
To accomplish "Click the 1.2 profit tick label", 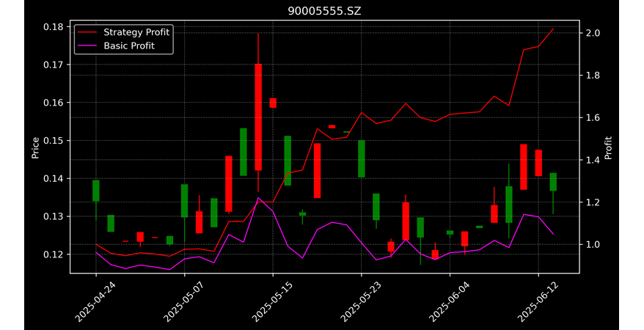I will (593, 202).
